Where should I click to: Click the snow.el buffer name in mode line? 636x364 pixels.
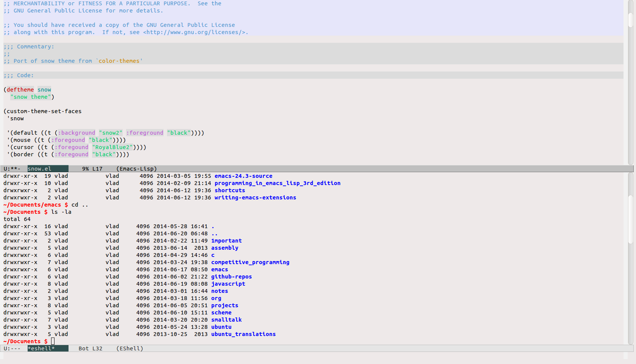tap(40, 169)
